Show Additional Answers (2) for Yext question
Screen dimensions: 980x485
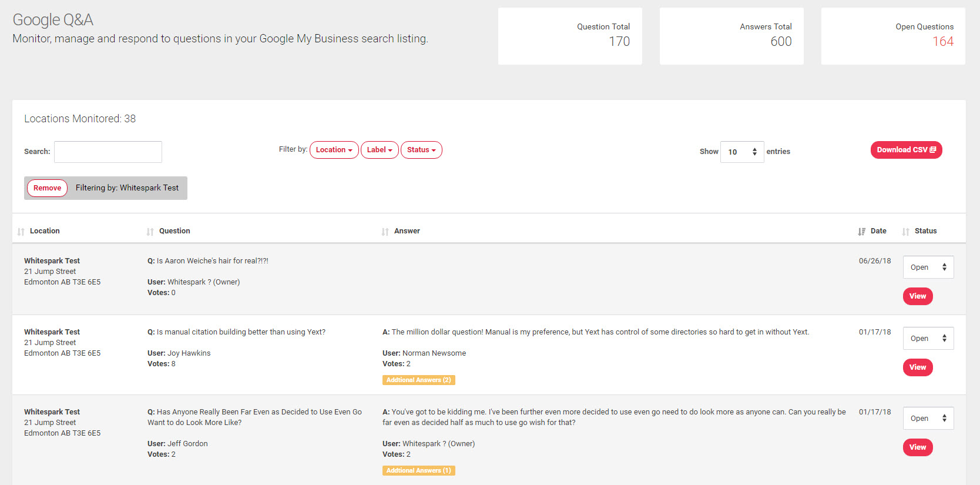pyautogui.click(x=418, y=380)
